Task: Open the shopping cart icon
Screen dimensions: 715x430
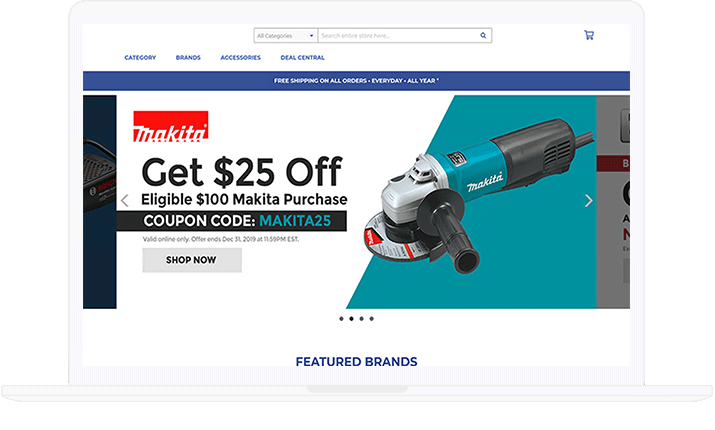Action: pos(589,35)
